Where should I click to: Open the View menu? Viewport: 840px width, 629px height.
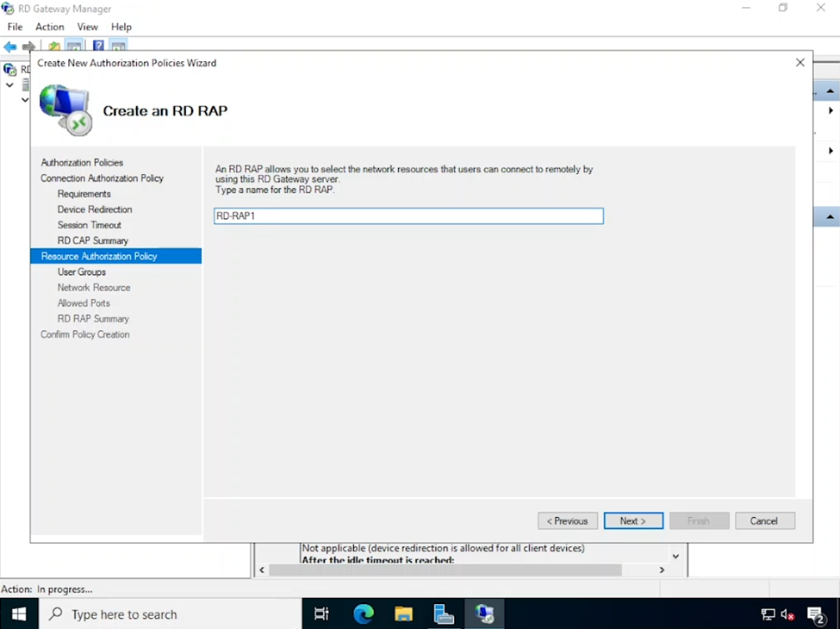[87, 27]
